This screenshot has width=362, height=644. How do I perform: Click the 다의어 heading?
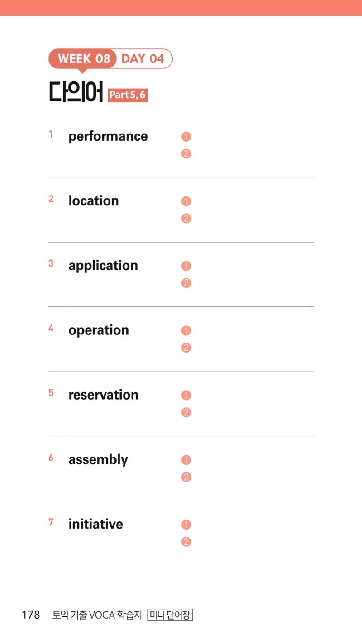(76, 92)
